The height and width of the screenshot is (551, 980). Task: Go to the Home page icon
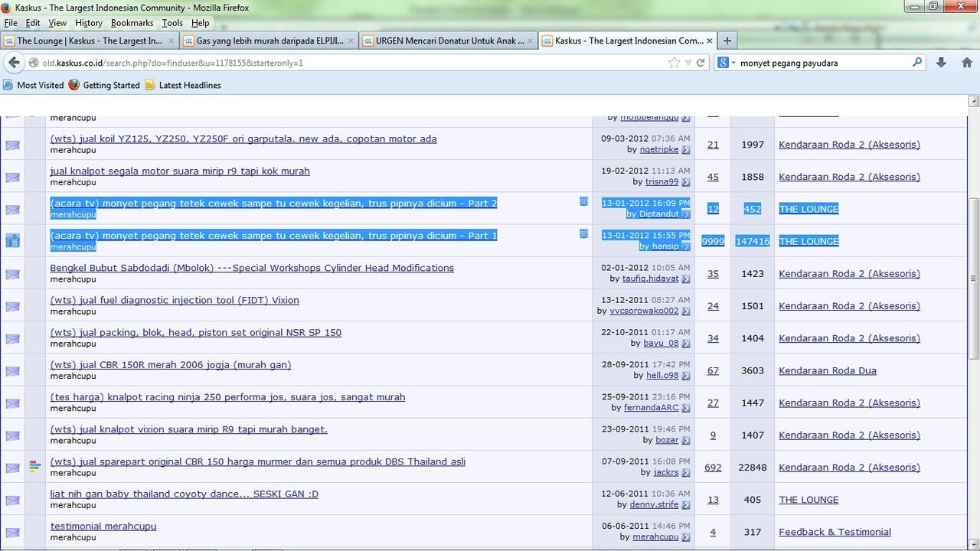tap(967, 63)
